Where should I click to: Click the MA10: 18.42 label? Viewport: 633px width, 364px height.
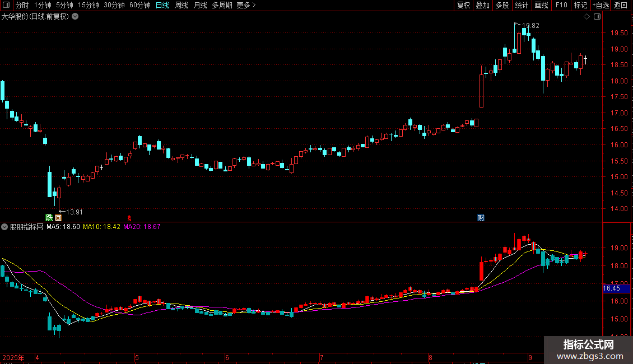click(102, 227)
